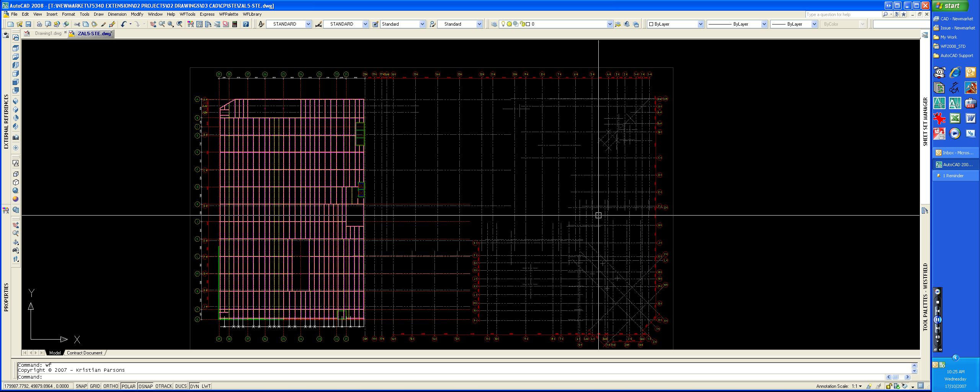Open the ByLayer lineweight dropdown
The height and width of the screenshot is (392, 980).
tap(814, 24)
